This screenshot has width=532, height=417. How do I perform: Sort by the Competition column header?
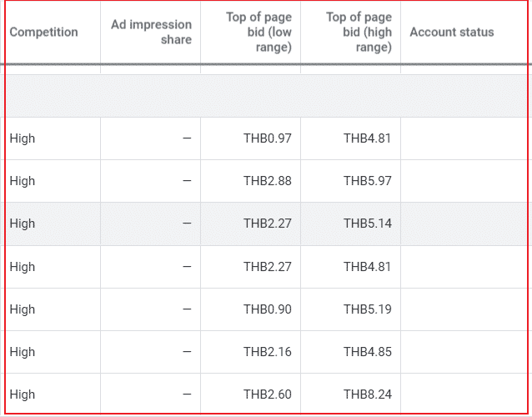tap(43, 33)
